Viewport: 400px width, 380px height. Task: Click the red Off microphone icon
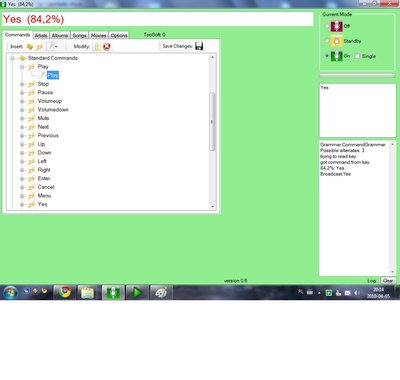point(336,26)
